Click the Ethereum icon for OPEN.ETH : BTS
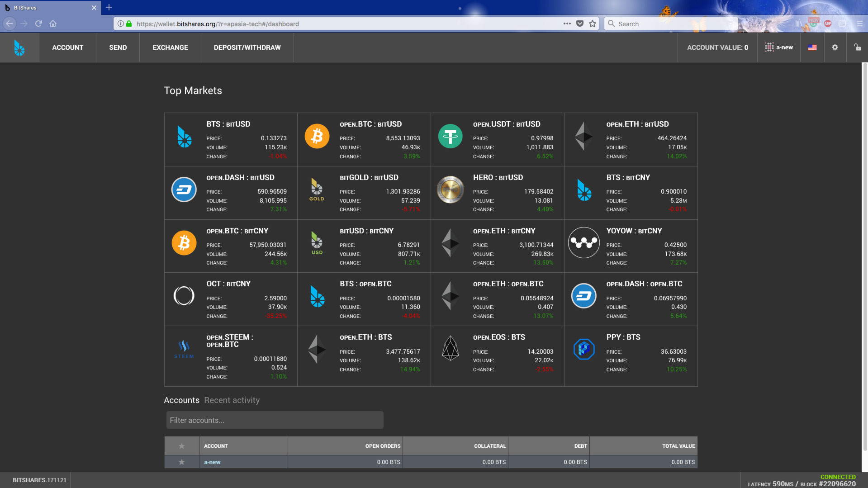This screenshot has height=488, width=868. coord(317,349)
